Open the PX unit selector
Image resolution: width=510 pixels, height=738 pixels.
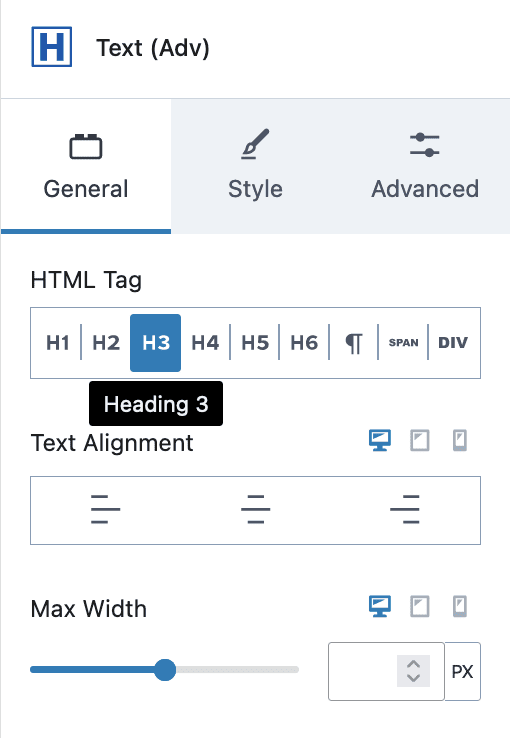coord(462,672)
